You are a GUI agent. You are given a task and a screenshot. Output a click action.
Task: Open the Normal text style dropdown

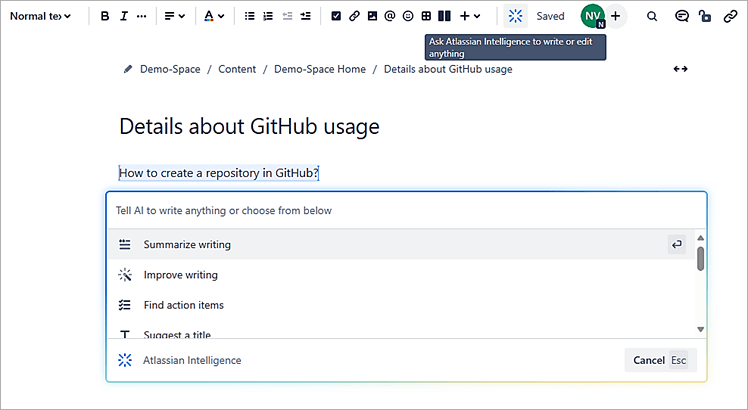(x=40, y=16)
